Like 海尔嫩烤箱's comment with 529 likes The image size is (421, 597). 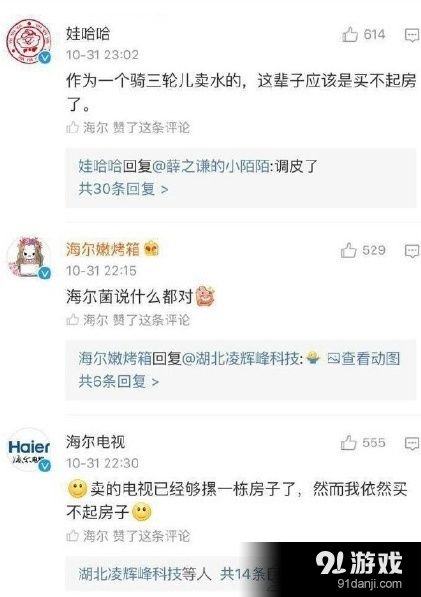[x=348, y=251]
